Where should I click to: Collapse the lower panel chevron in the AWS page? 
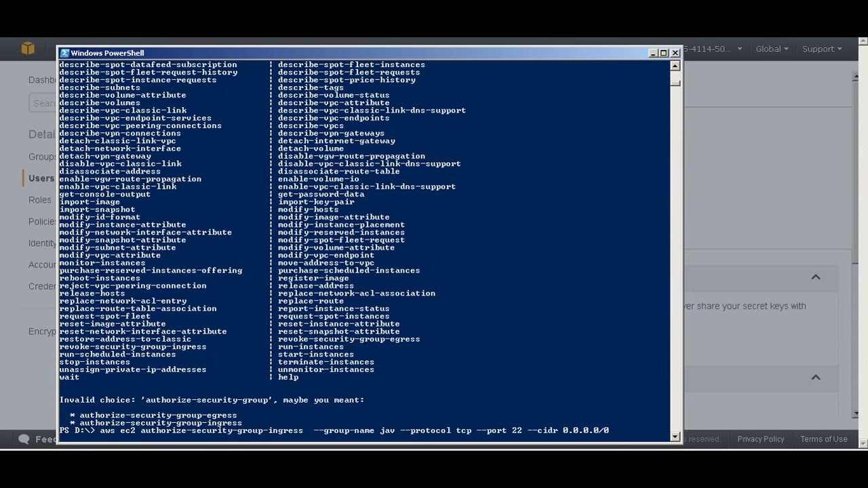pos(816,378)
